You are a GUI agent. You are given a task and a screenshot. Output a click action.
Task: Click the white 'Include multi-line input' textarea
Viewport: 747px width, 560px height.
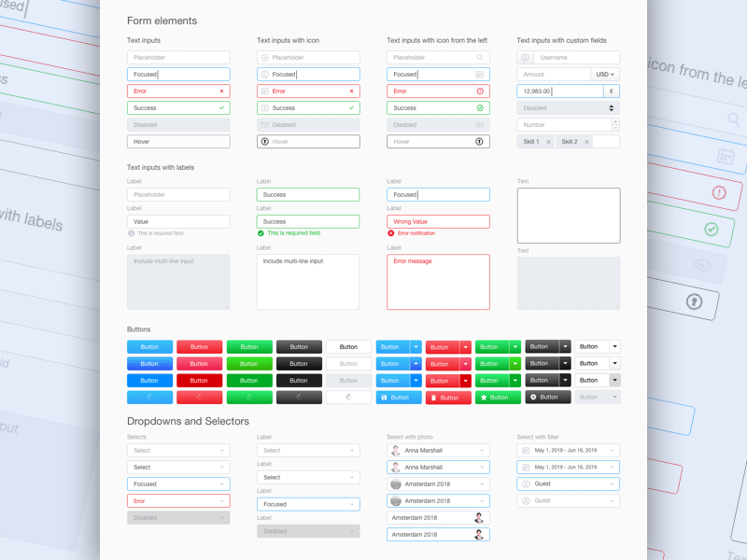[x=308, y=282]
